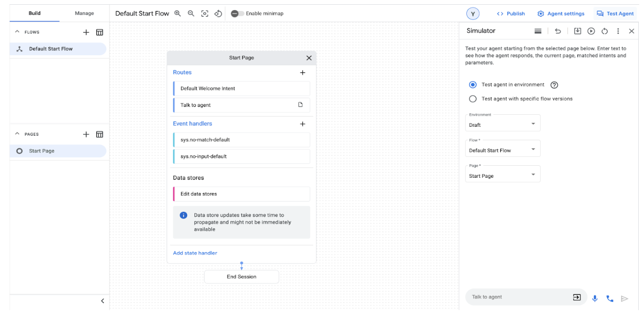The image size is (644, 323).
Task: Select Start Page in the Pages list
Action: (58, 151)
